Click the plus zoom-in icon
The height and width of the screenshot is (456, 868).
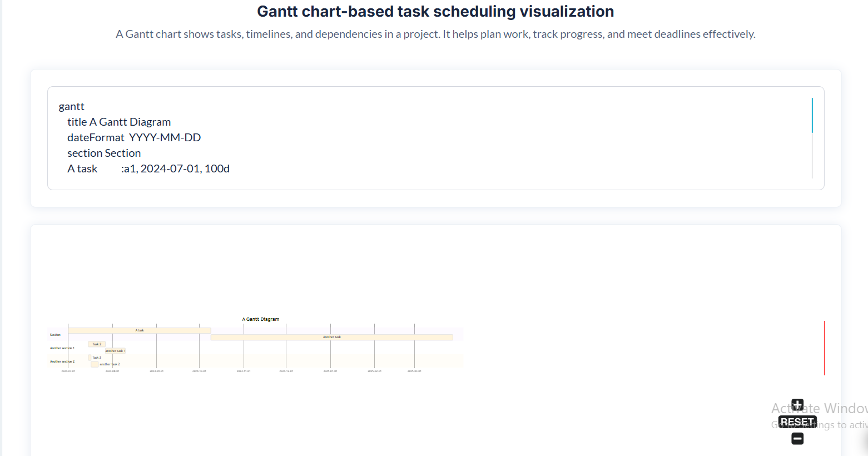797,404
